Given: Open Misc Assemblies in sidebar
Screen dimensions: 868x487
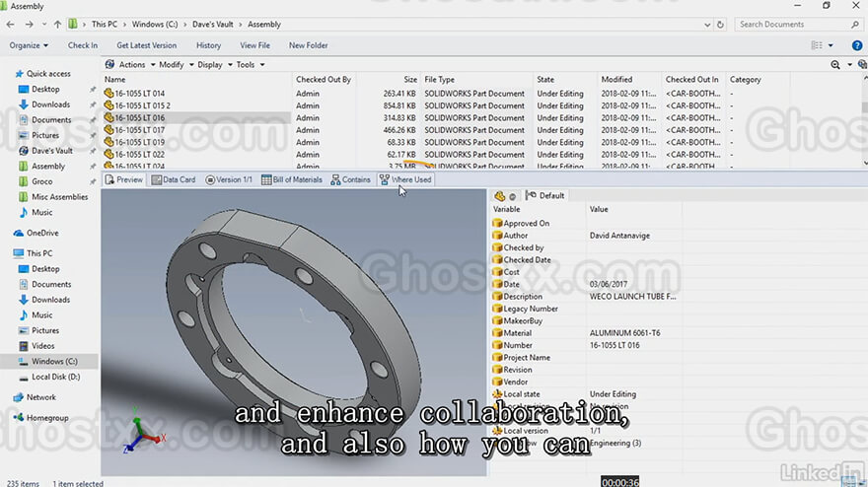Looking at the screenshot, I should pos(60,197).
